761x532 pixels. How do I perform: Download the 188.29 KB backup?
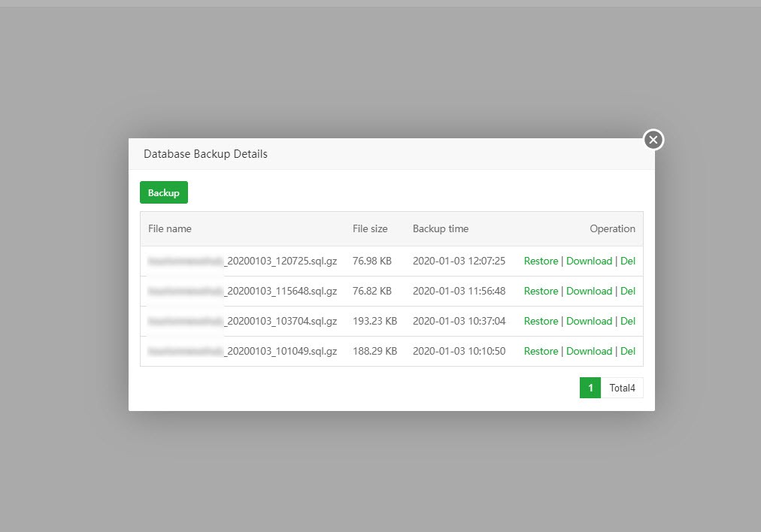[589, 351]
